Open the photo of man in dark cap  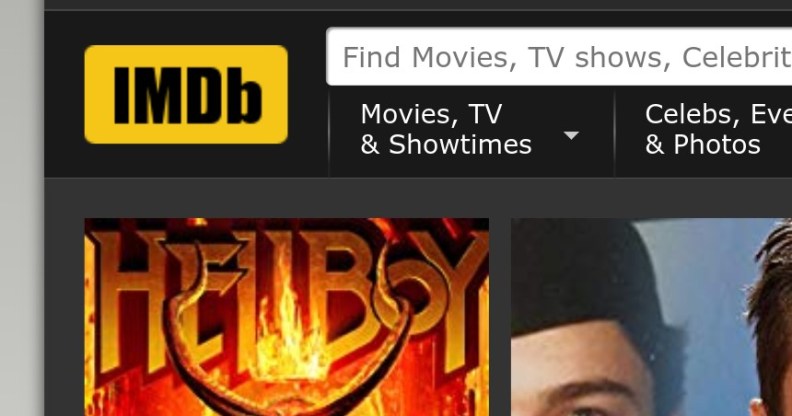pos(652,317)
